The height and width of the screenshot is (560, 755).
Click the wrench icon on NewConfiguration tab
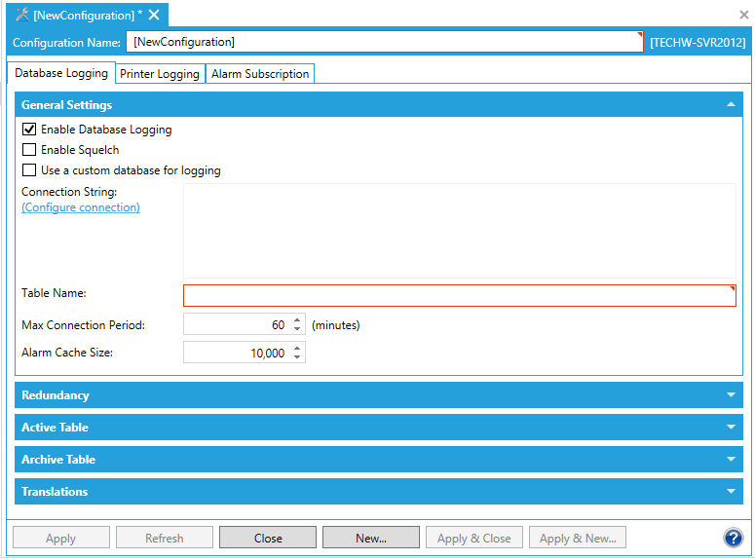coord(22,16)
